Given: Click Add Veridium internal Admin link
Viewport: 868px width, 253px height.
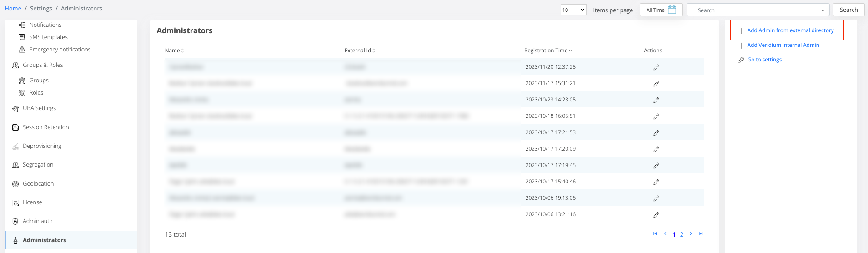Looking at the screenshot, I should coord(783,45).
